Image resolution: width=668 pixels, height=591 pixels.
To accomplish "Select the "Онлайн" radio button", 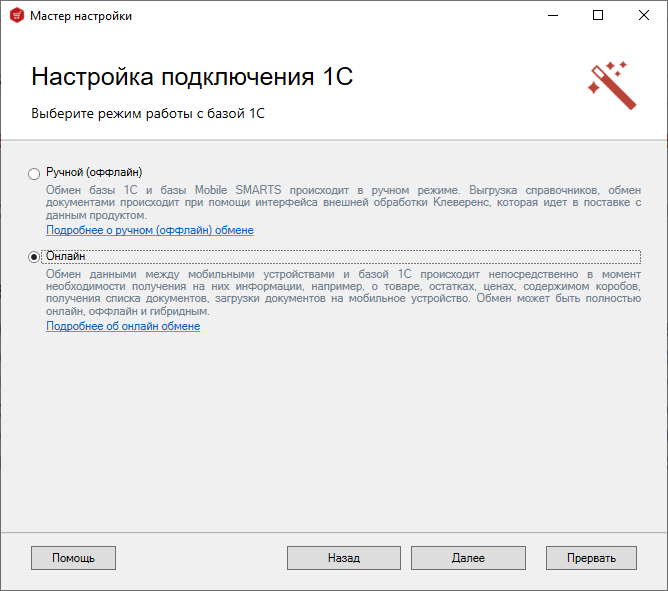I will click(x=34, y=257).
